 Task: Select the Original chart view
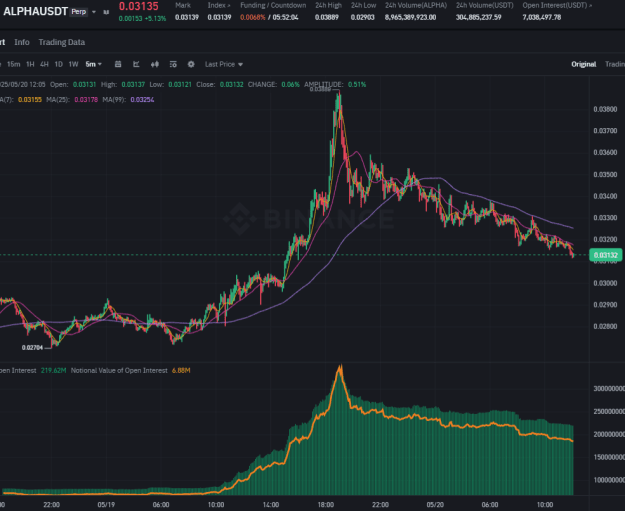click(584, 64)
